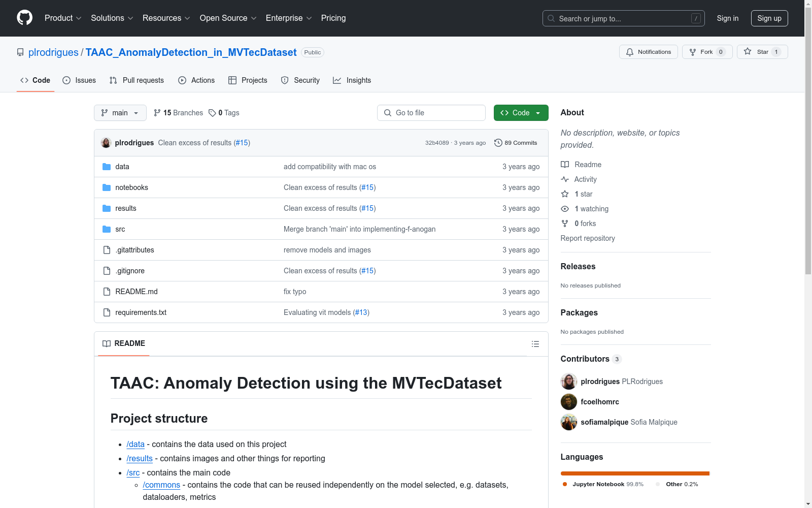Click the eye icon beside '1 watching'
This screenshot has width=812, height=508.
coord(565,209)
